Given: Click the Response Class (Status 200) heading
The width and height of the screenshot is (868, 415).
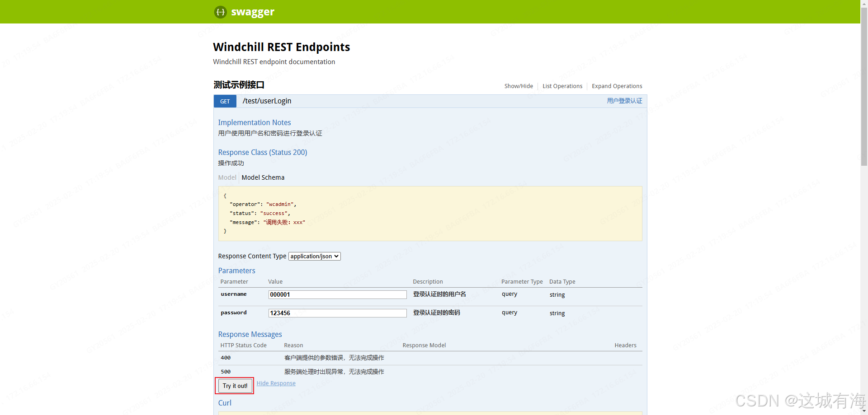Looking at the screenshot, I should pyautogui.click(x=263, y=152).
